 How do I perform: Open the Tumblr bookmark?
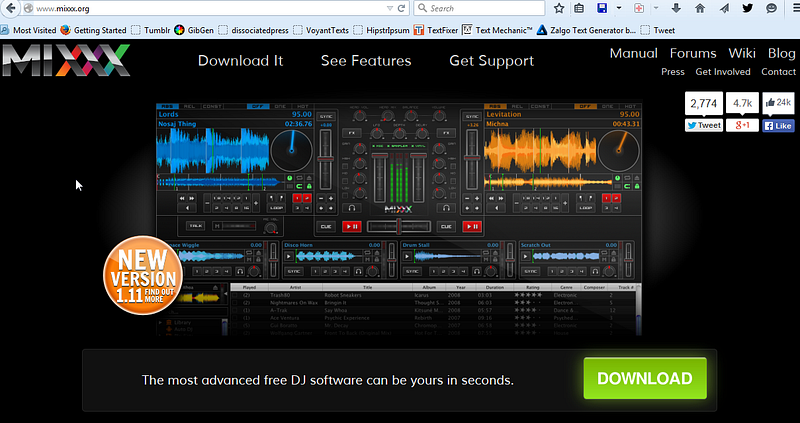click(x=151, y=30)
